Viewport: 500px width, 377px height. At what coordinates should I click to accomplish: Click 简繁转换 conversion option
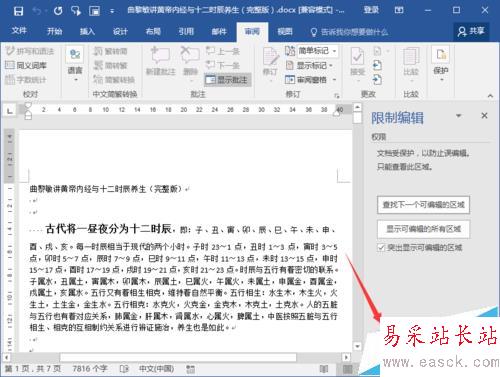click(114, 80)
